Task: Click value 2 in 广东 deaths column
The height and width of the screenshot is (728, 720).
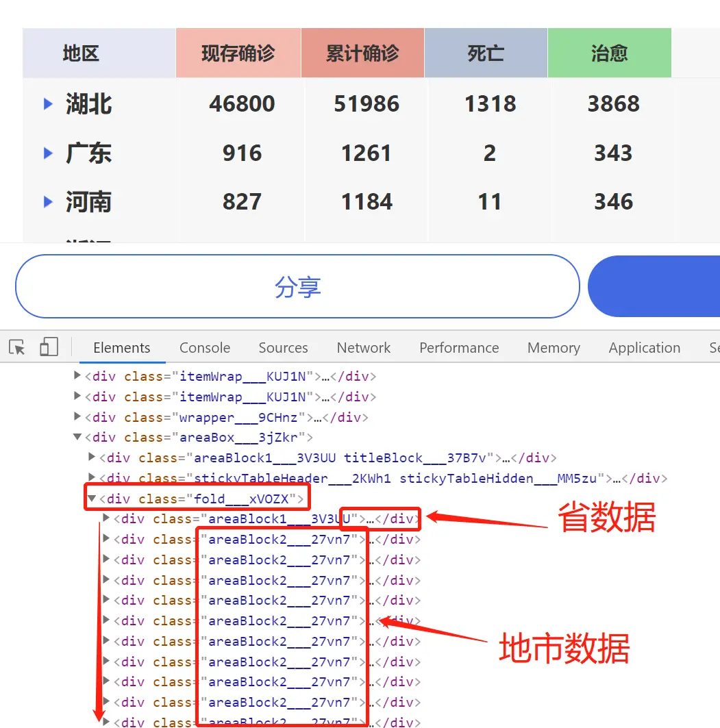Action: pyautogui.click(x=490, y=153)
